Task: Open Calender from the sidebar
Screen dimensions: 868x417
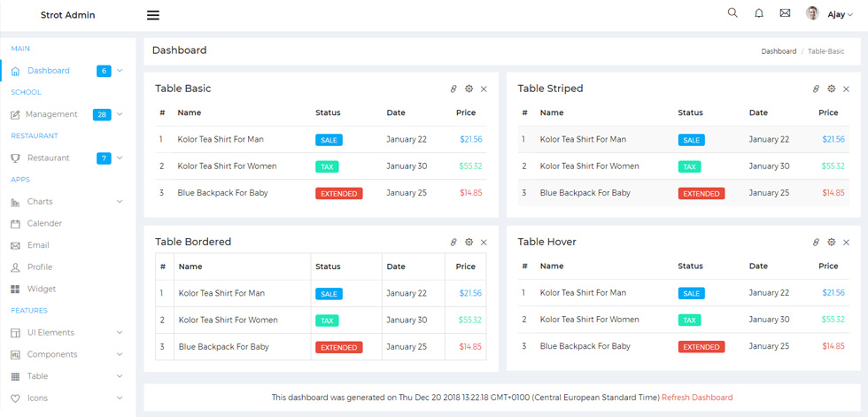Action: 44,223
